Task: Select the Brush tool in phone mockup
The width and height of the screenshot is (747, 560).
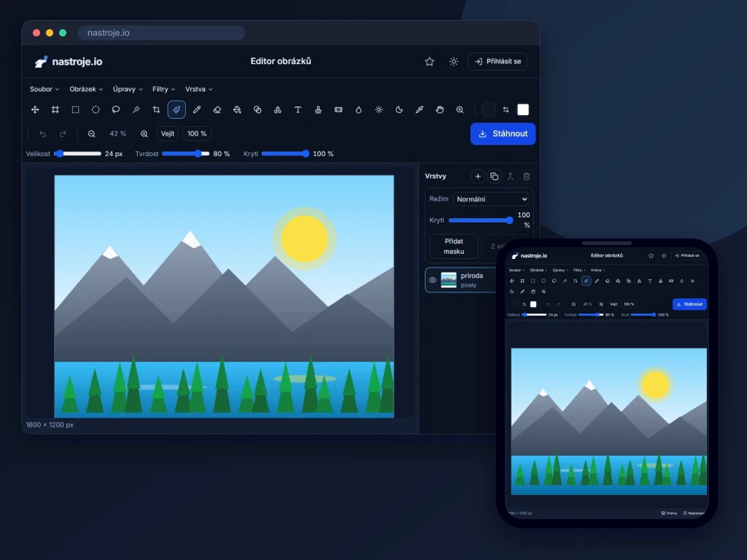Action: click(586, 281)
